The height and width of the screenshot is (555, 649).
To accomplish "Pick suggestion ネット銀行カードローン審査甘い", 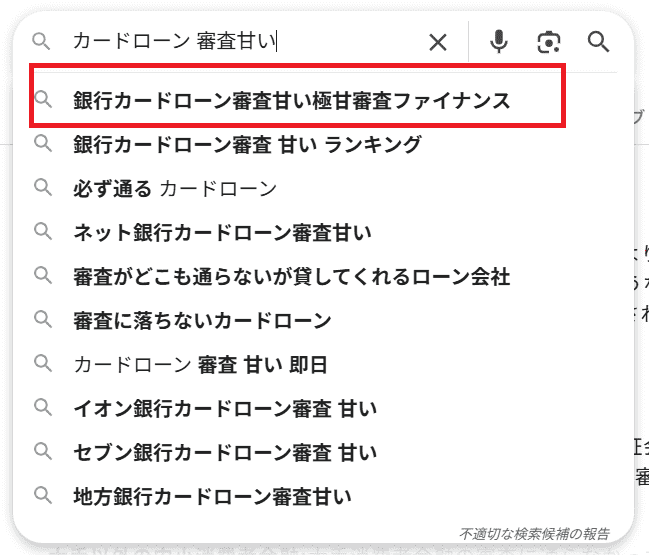I will [222, 232].
